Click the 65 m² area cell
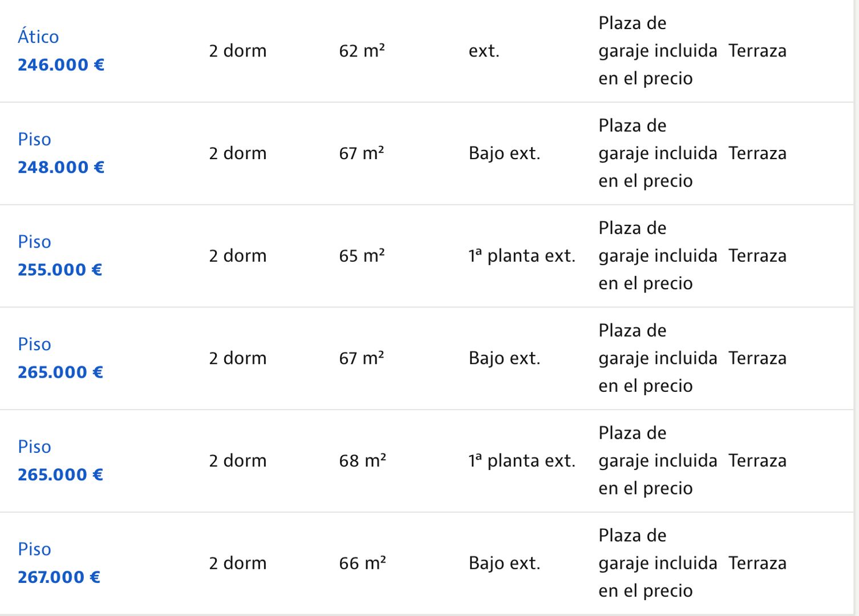Image resolution: width=859 pixels, height=616 pixels. (x=362, y=256)
